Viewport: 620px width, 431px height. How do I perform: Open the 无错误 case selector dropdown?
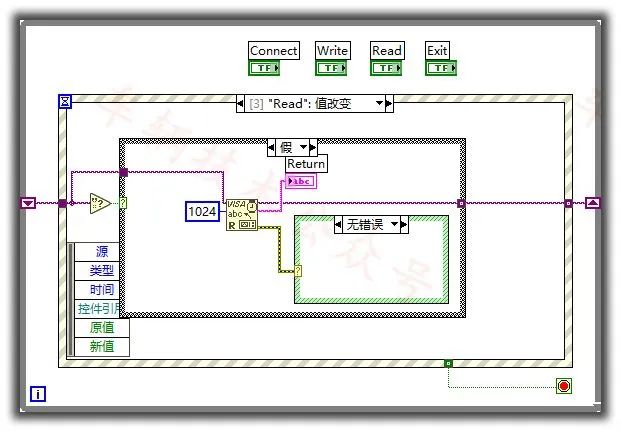coord(394,224)
